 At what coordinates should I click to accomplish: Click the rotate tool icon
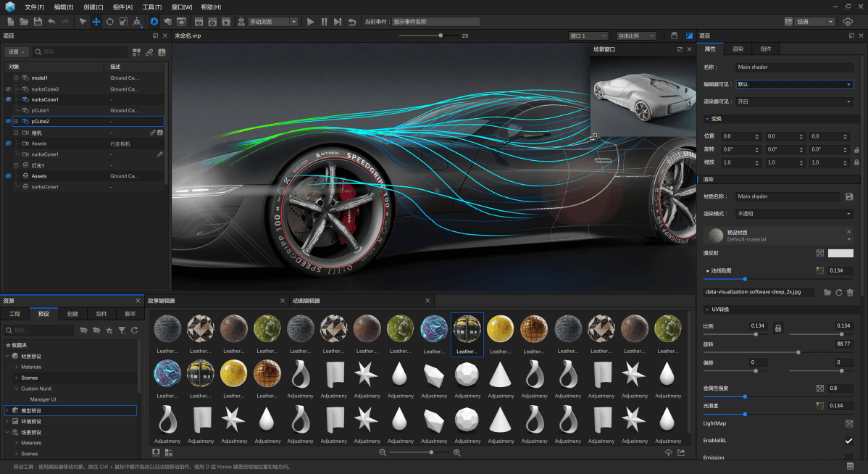tap(109, 22)
